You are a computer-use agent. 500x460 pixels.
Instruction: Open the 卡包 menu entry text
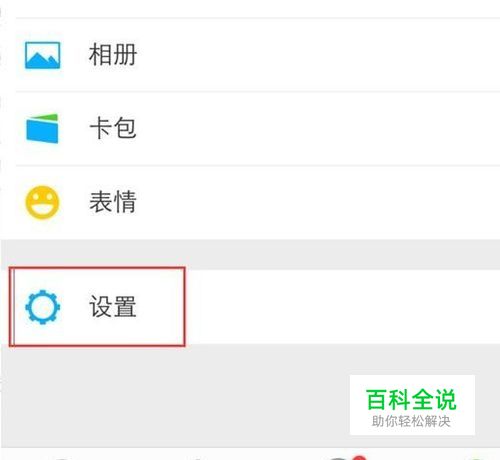(x=113, y=128)
